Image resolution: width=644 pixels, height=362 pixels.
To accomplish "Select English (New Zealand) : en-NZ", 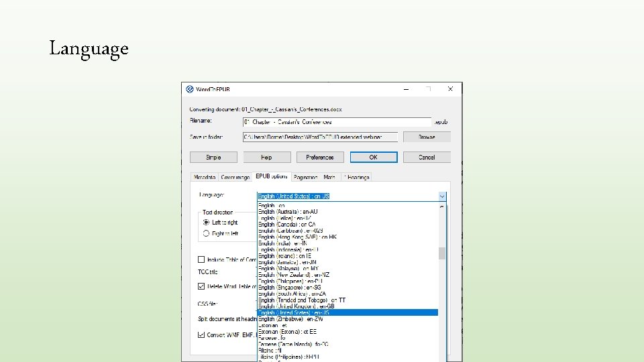I will pyautogui.click(x=347, y=275).
